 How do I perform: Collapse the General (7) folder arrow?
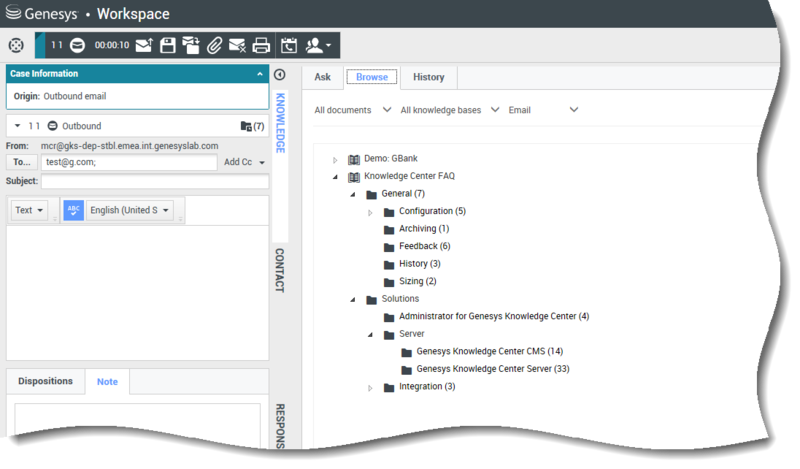pos(353,194)
